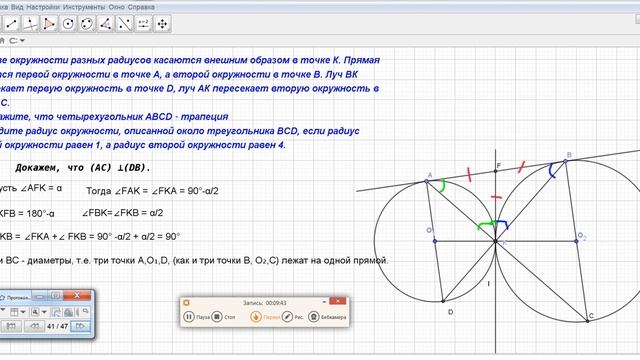This screenshot has height=360, width=640.
Task: Click the text '∠AFK = α'
Action: tap(41, 188)
